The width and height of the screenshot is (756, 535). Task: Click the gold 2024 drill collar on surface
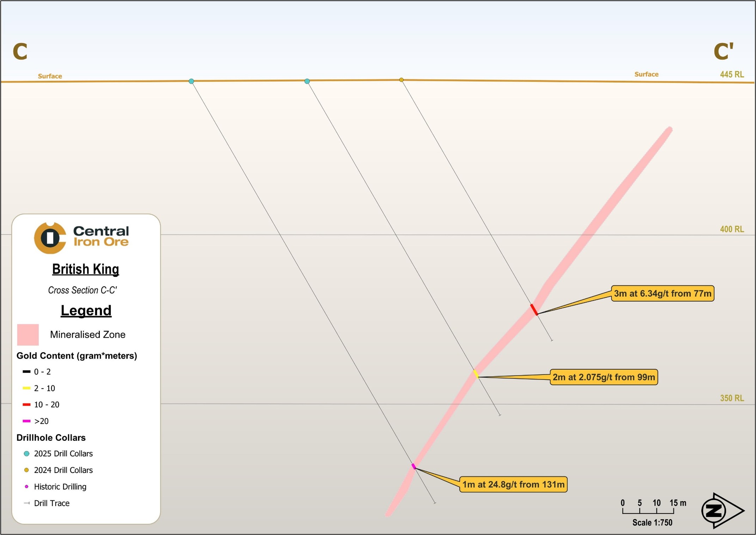click(x=401, y=80)
